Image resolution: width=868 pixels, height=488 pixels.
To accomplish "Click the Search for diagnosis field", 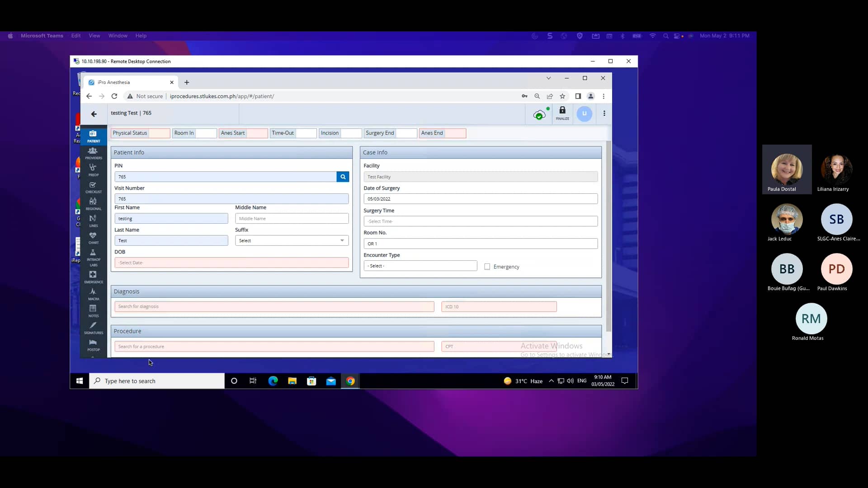I will (x=274, y=306).
